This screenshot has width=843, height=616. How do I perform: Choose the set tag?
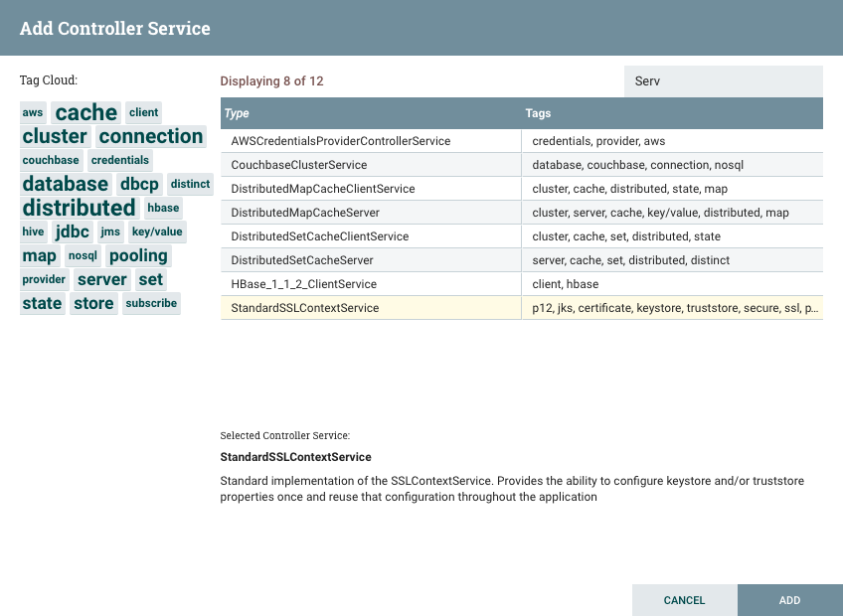click(150, 279)
